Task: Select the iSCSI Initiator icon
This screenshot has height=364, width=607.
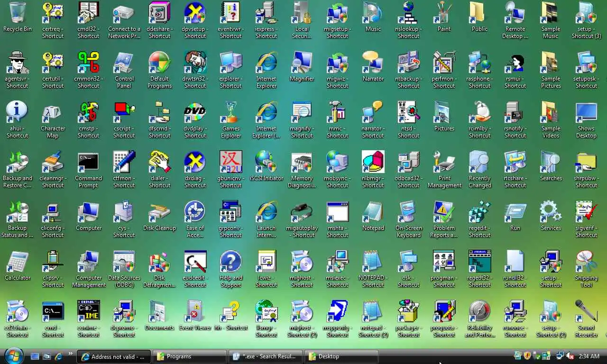Action: coord(267,162)
